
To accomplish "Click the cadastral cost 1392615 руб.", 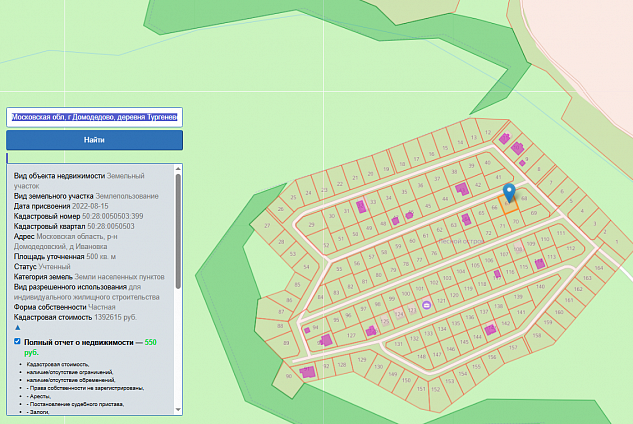I will pos(115,317).
